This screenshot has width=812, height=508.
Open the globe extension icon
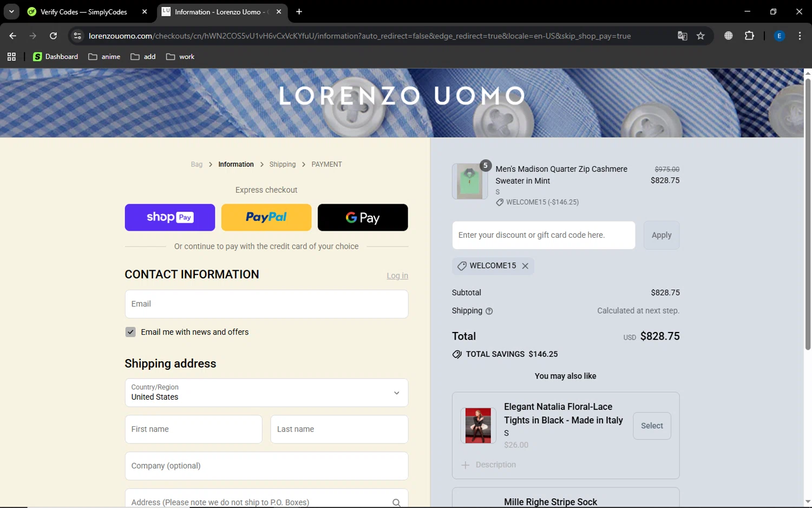[729, 36]
